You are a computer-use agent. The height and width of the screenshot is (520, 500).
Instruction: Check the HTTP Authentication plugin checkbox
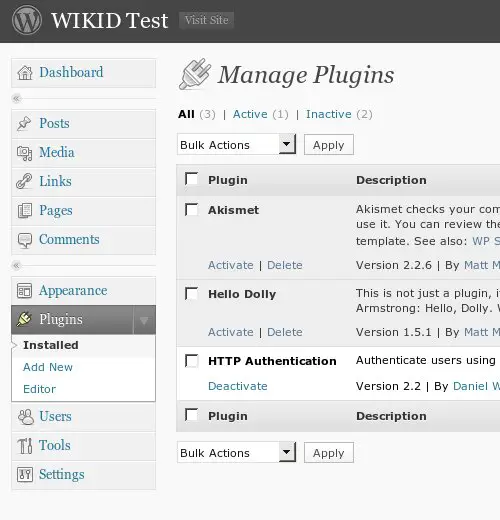tap(192, 361)
